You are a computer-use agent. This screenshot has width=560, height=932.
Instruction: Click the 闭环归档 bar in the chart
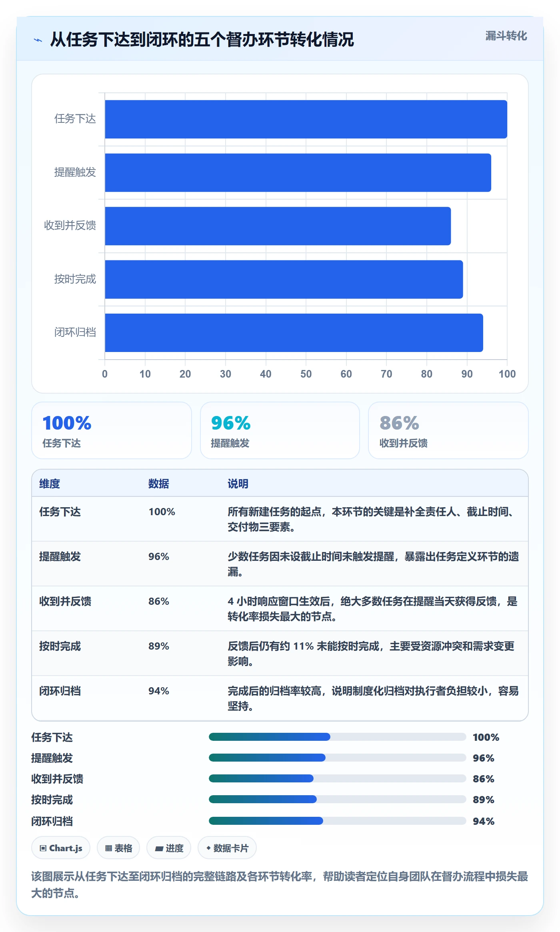point(294,333)
